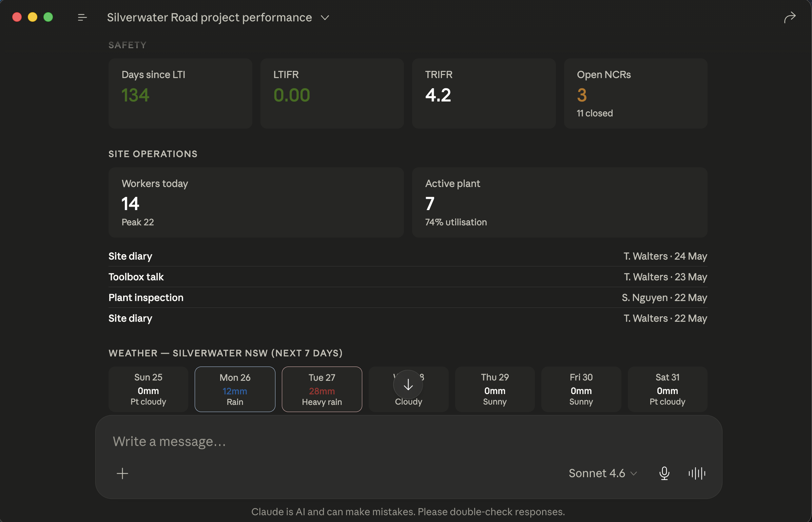Image resolution: width=812 pixels, height=522 pixels.
Task: Click the TRIFR 4.2 card
Action: pos(484,93)
